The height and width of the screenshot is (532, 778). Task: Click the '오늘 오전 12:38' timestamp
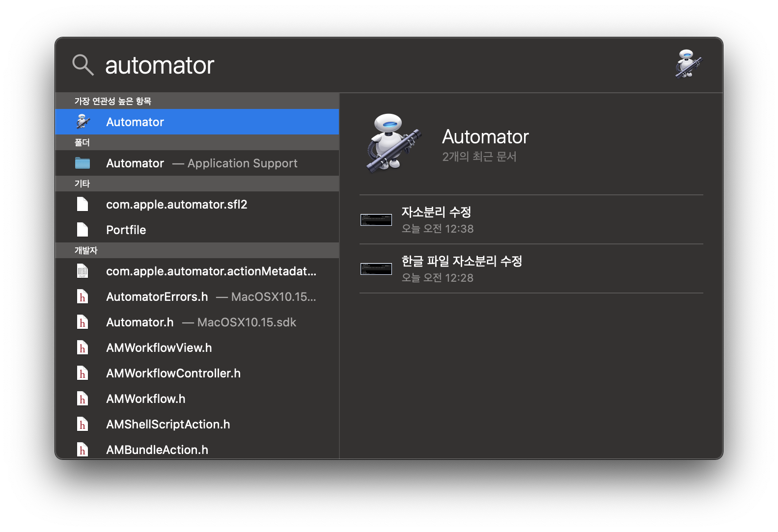coord(438,229)
